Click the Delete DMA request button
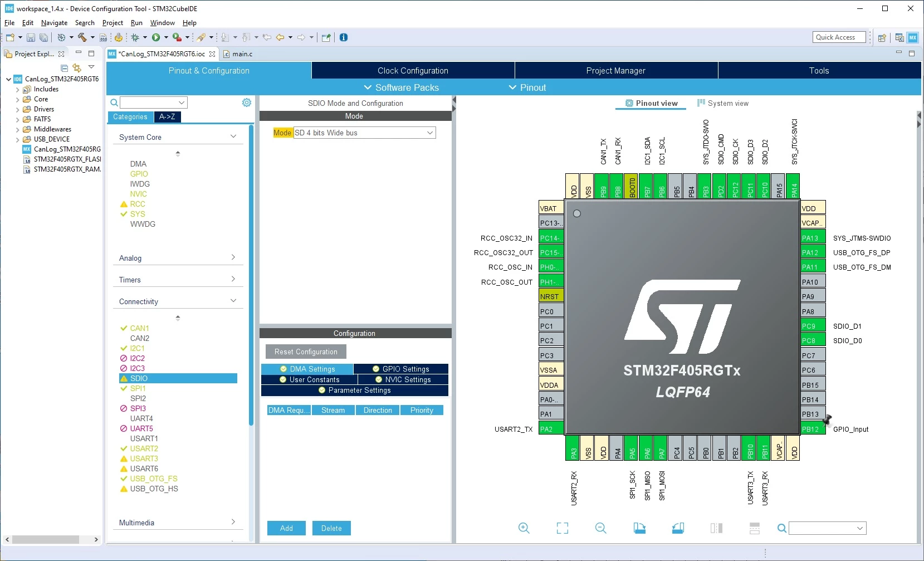 pos(331,528)
